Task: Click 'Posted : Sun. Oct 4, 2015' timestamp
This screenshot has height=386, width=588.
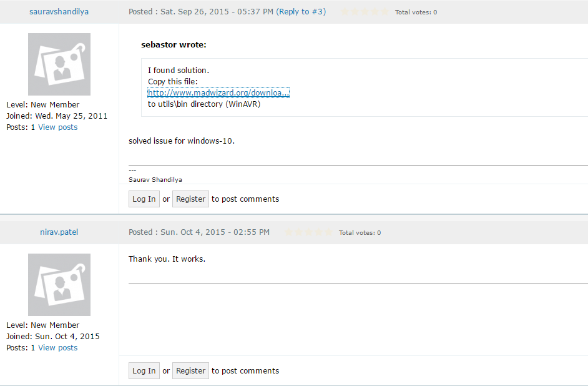Action: [x=198, y=232]
